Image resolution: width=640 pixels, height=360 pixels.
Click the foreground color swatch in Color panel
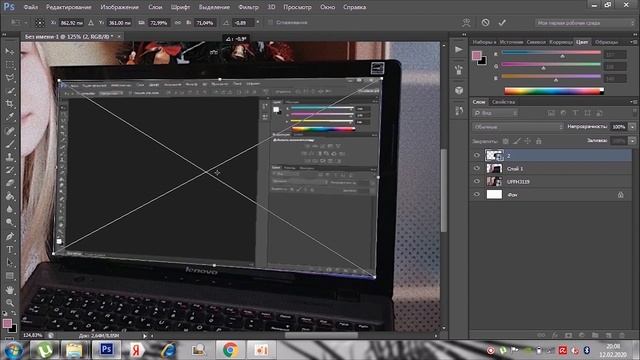[x=476, y=56]
